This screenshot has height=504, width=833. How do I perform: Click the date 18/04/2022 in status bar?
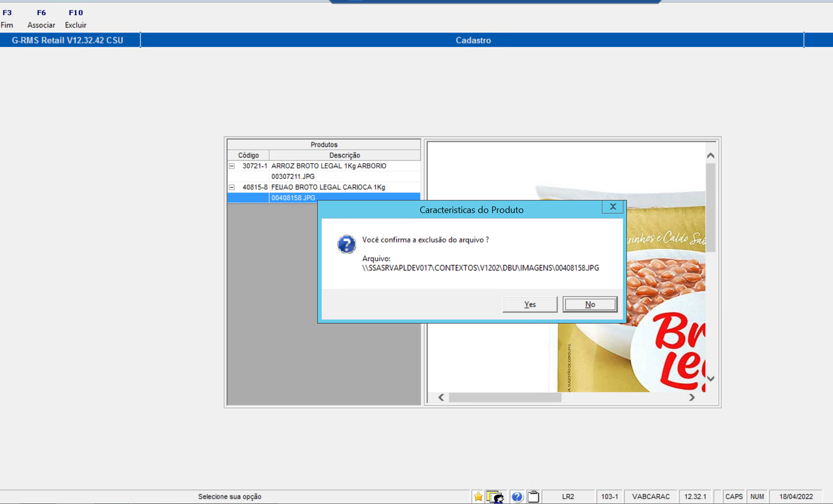point(796,496)
